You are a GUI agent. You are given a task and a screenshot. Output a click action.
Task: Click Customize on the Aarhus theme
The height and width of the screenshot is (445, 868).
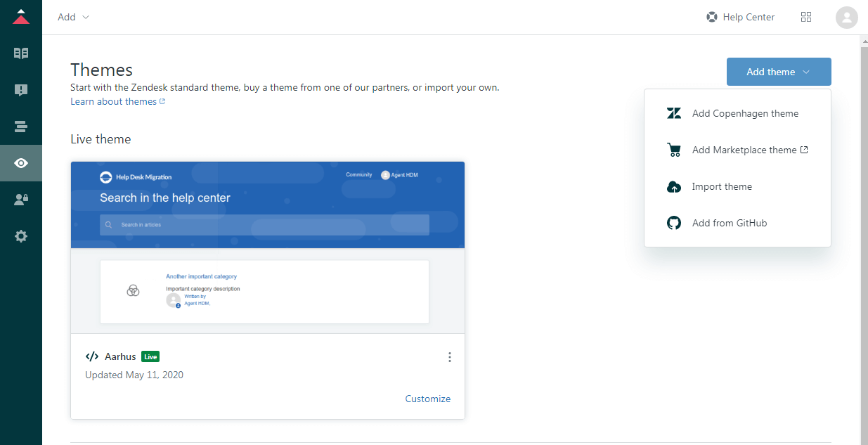tap(427, 398)
